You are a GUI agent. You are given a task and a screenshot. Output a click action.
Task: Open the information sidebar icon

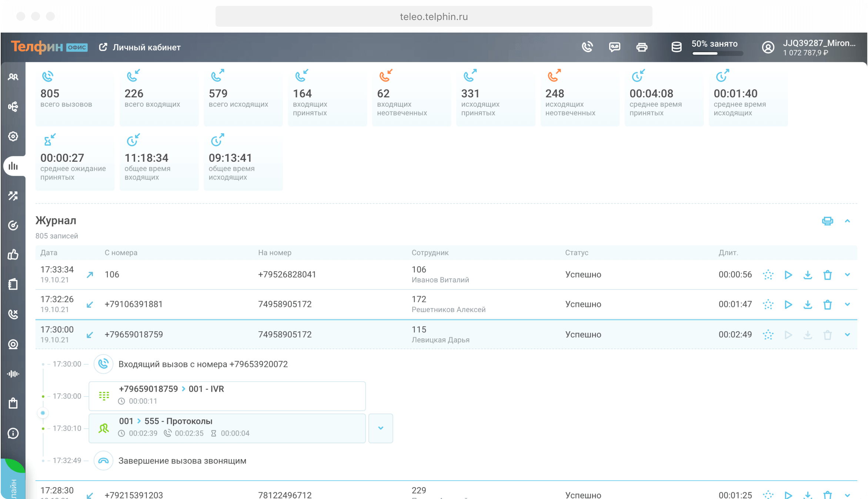click(x=13, y=433)
